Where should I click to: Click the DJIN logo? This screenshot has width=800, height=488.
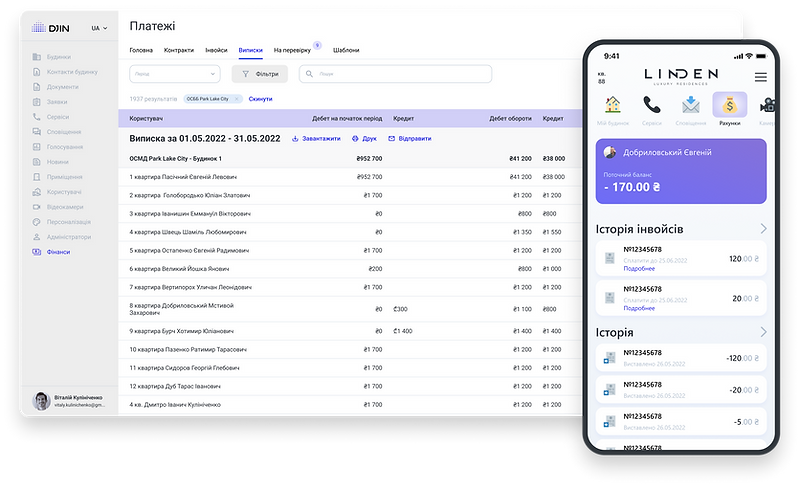[x=50, y=28]
